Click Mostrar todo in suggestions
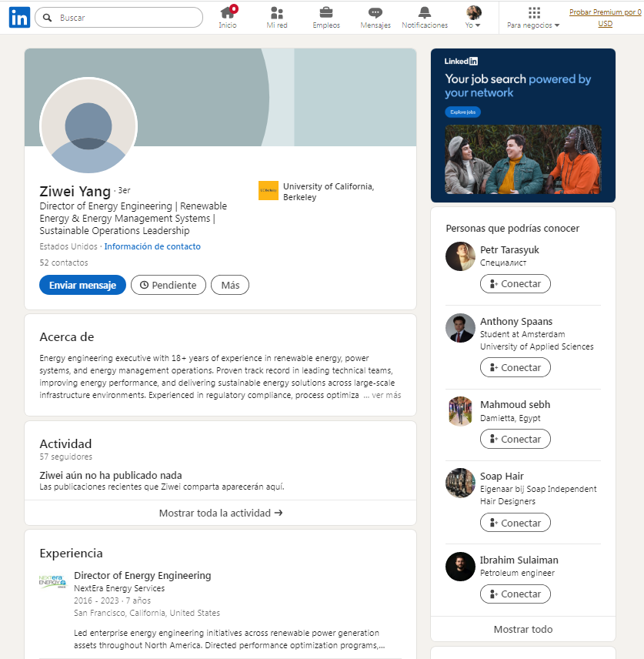The image size is (644, 659). click(x=523, y=629)
